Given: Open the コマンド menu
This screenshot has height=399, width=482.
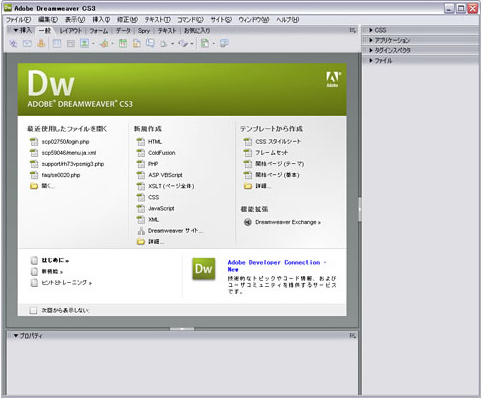Looking at the screenshot, I should point(190,20).
